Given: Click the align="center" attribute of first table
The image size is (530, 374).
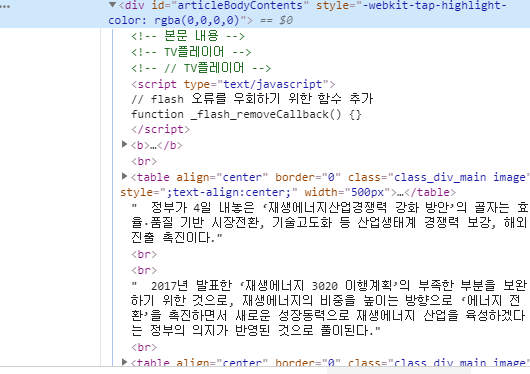Looking at the screenshot, I should point(222,177).
